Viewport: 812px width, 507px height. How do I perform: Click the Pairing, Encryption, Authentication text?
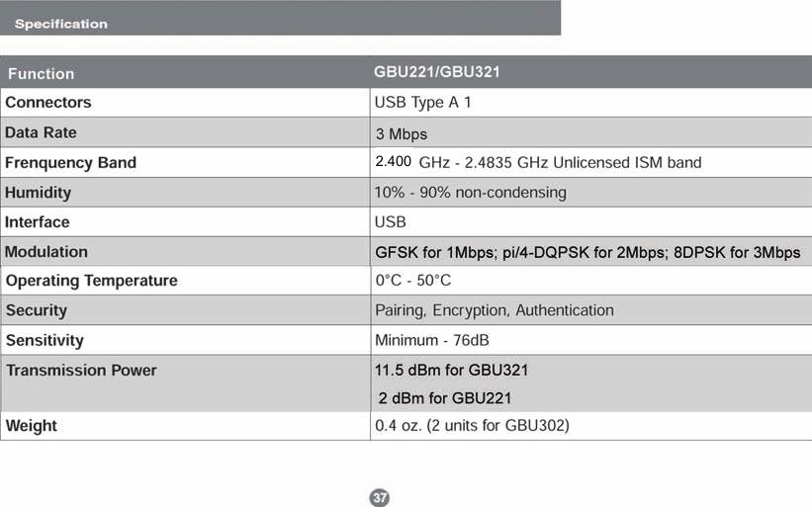tap(495, 310)
